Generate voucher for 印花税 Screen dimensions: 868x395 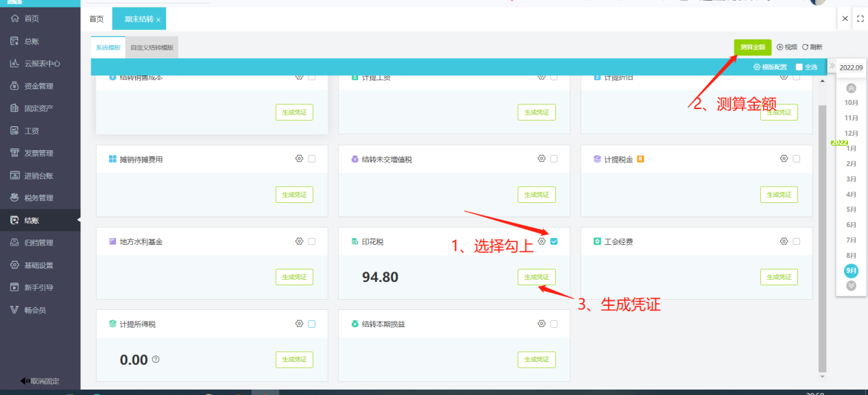[x=537, y=277]
